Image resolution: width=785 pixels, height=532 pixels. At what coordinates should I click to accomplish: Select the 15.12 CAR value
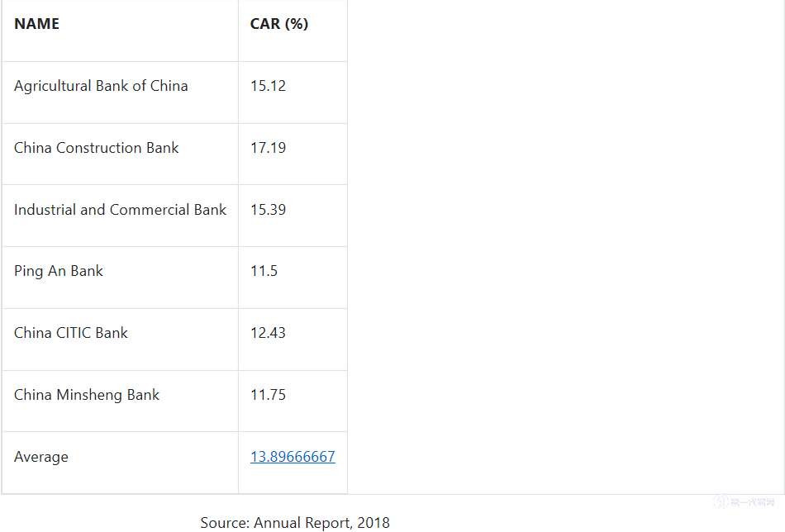(268, 86)
